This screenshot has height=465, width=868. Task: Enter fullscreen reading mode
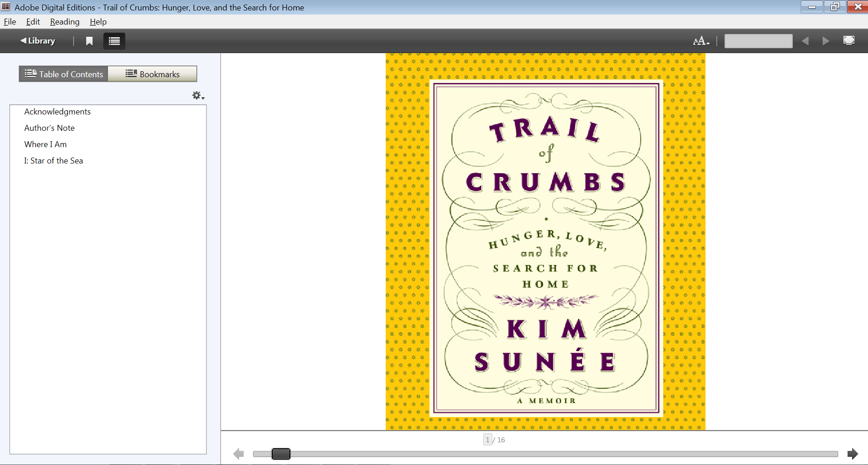(x=848, y=40)
